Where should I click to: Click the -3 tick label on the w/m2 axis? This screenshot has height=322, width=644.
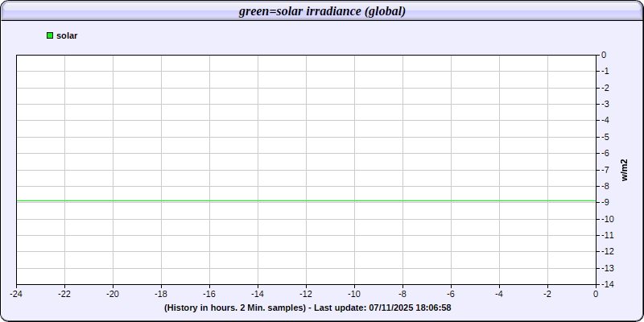[605, 105]
